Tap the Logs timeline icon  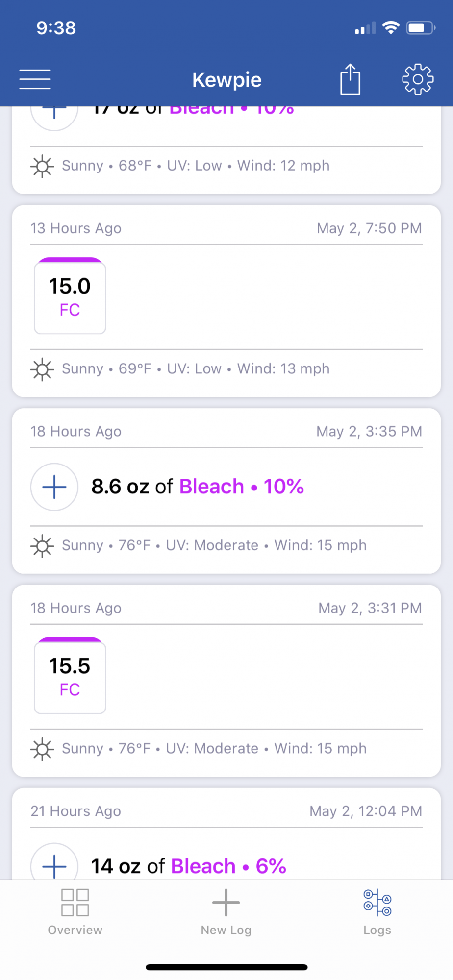pos(377,903)
